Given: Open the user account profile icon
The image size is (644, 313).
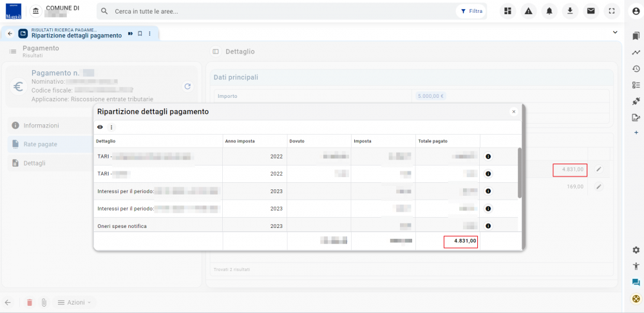Looking at the screenshot, I should pyautogui.click(x=636, y=12).
